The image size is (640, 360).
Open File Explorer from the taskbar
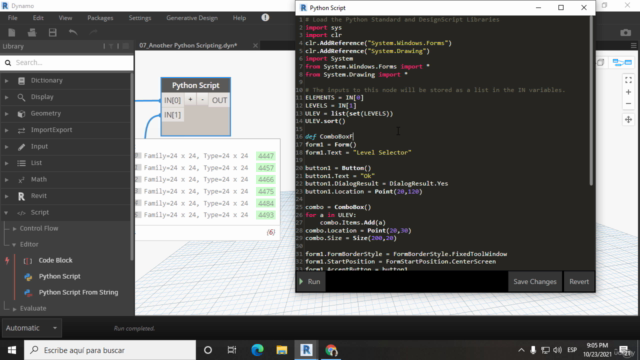pos(282,350)
